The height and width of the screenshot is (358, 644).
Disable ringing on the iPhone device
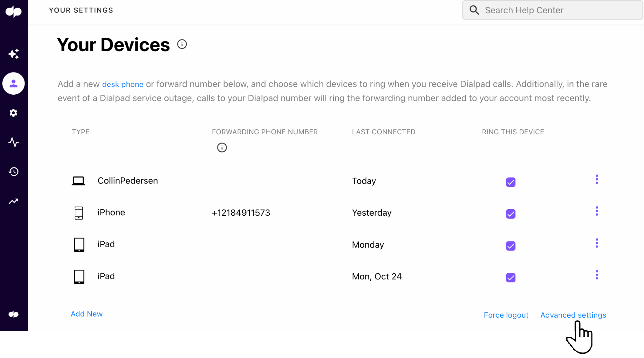pos(510,214)
